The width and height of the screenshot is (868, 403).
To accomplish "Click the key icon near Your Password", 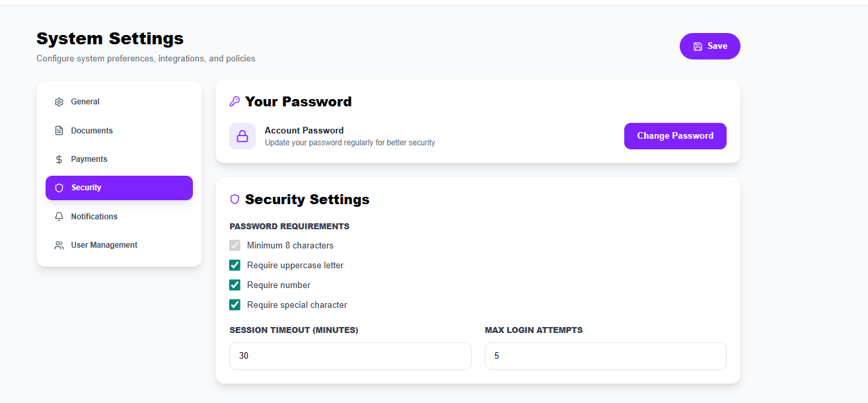I will (x=235, y=102).
